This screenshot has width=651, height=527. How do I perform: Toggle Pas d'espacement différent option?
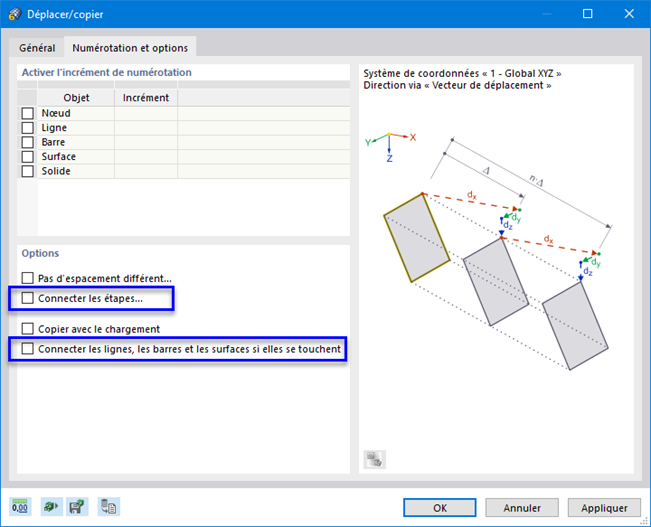pos(27,278)
